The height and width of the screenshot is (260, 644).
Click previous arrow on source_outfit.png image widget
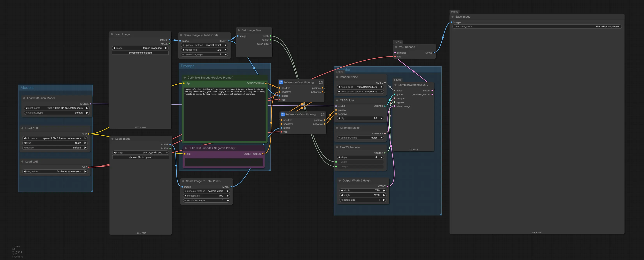pyautogui.click(x=114, y=153)
